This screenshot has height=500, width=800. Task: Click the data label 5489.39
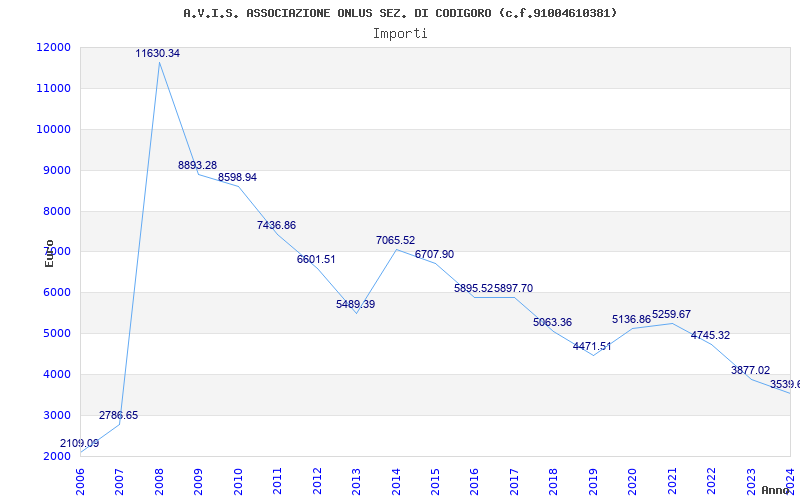click(356, 305)
